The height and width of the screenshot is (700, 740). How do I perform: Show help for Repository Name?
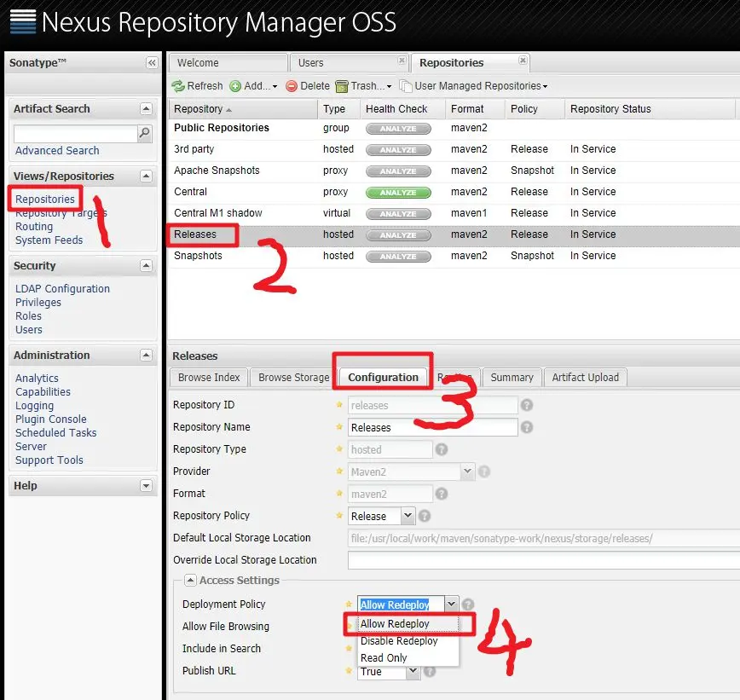[x=527, y=427]
